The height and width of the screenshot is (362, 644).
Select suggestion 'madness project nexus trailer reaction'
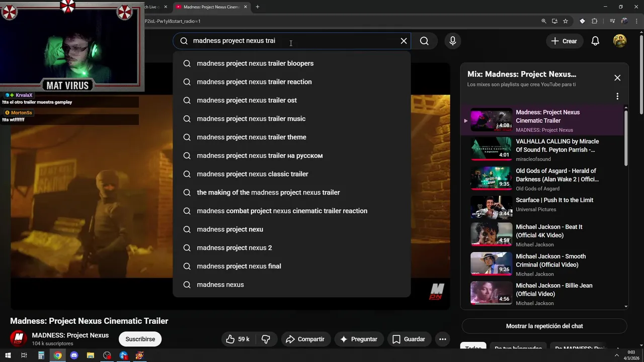pos(292,82)
